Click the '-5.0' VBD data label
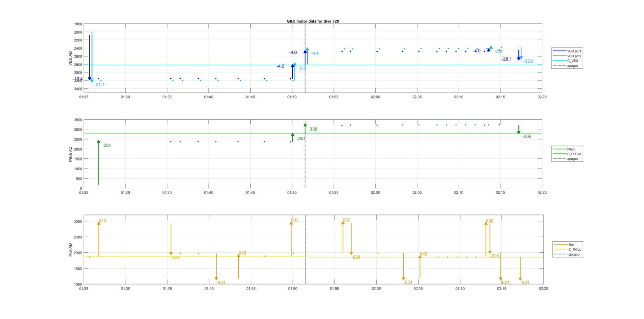 tap(302, 68)
